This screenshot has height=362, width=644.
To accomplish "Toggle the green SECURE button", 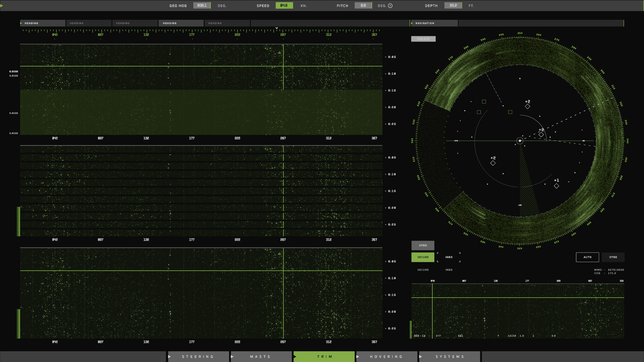I will click(x=423, y=257).
